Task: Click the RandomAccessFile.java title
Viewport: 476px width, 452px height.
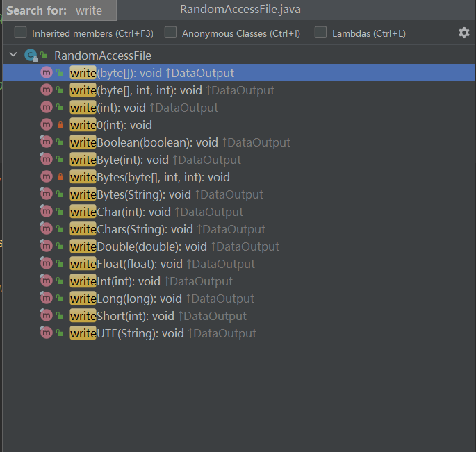Action: tap(240, 10)
